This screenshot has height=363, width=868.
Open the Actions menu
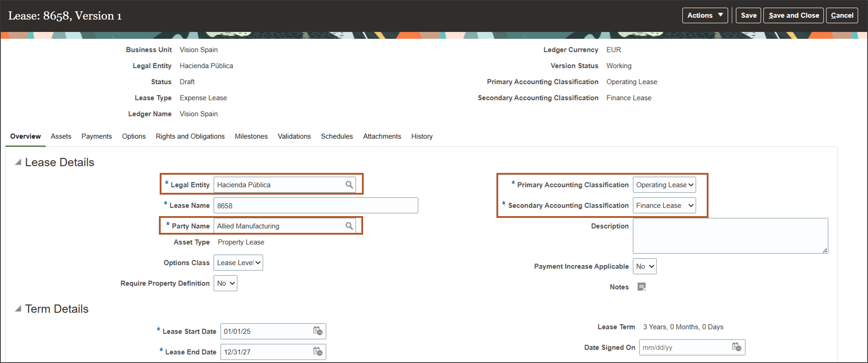tap(705, 15)
